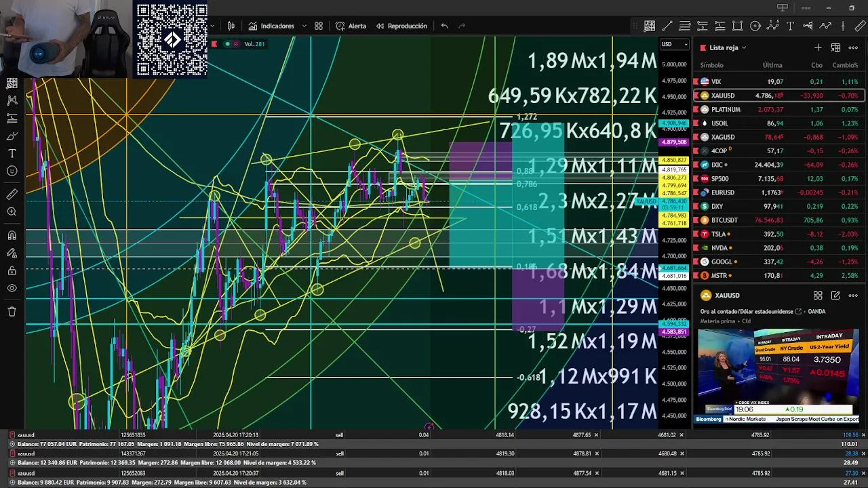
Task: Select the TSLA watchlist row
Action: 778,234
